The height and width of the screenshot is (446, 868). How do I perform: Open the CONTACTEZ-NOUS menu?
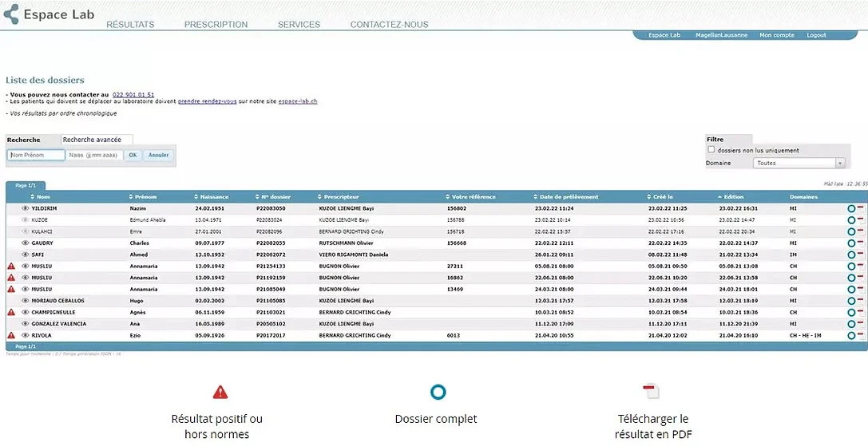click(389, 25)
